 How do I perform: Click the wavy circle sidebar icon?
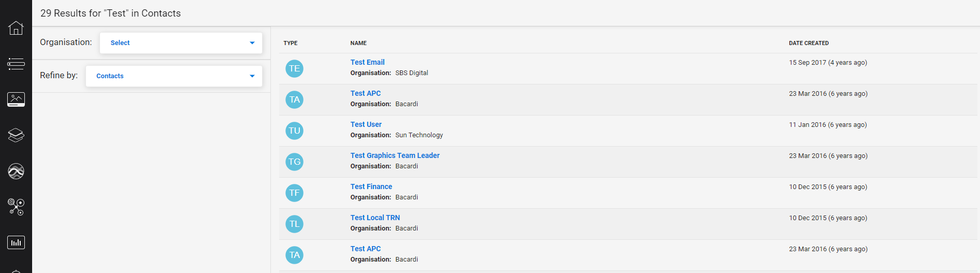(16, 171)
